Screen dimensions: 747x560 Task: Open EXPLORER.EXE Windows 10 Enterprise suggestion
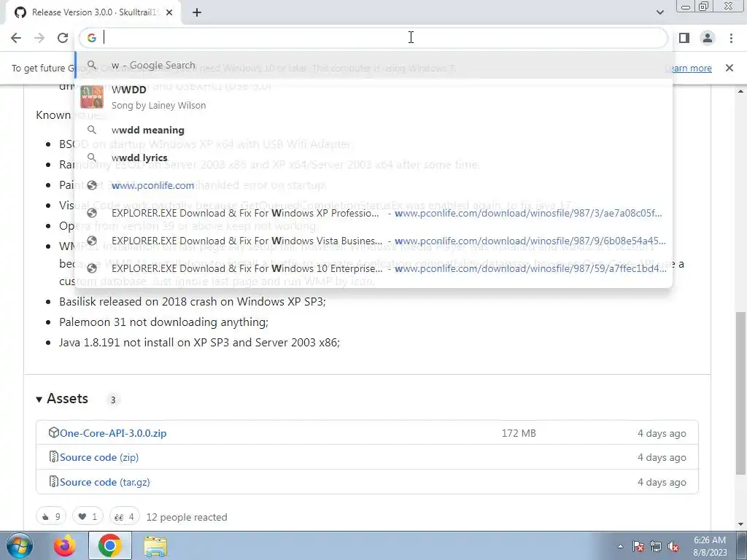pyautogui.click(x=373, y=268)
